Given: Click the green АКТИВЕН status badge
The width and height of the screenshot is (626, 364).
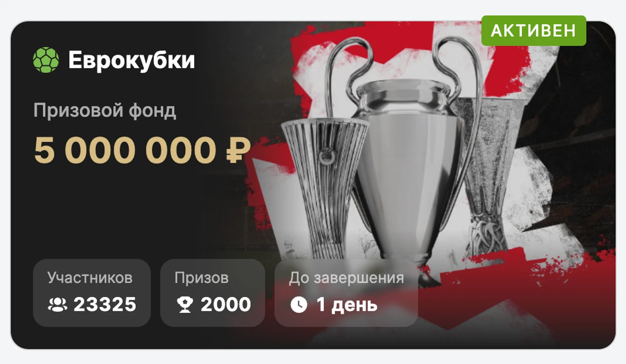Looking at the screenshot, I should 533,30.
